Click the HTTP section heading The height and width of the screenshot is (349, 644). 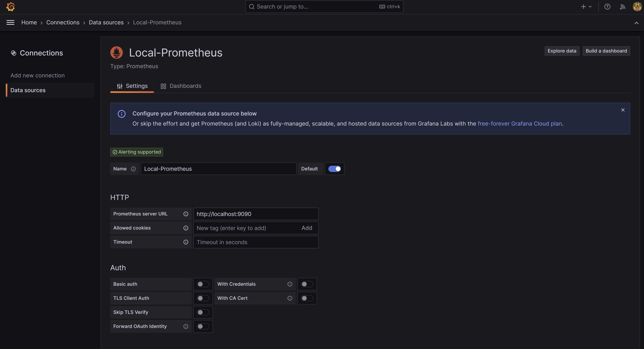pyautogui.click(x=120, y=198)
